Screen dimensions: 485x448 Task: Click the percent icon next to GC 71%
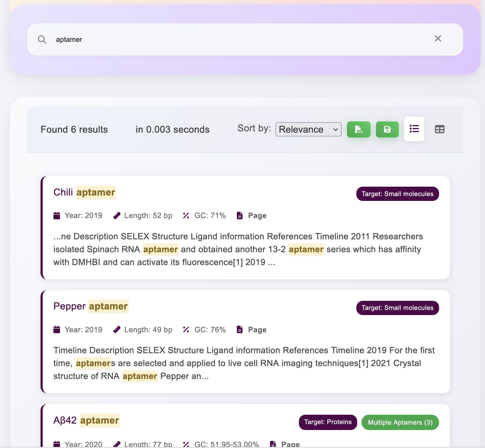tap(186, 215)
